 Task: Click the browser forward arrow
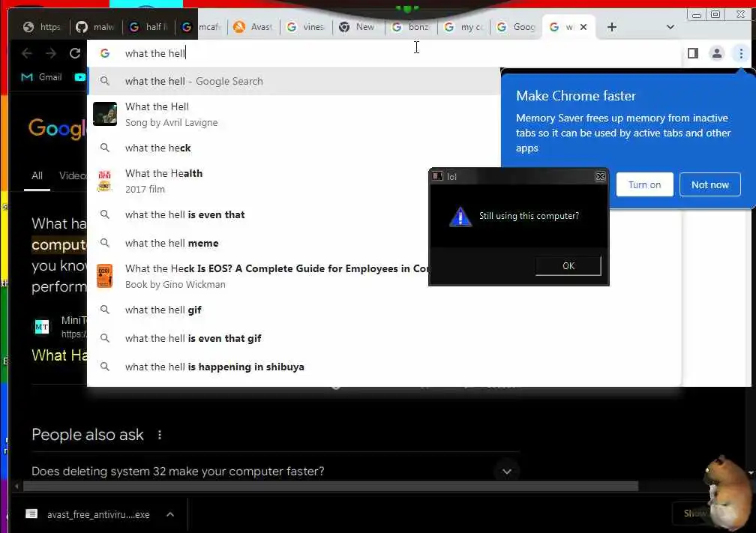click(51, 53)
